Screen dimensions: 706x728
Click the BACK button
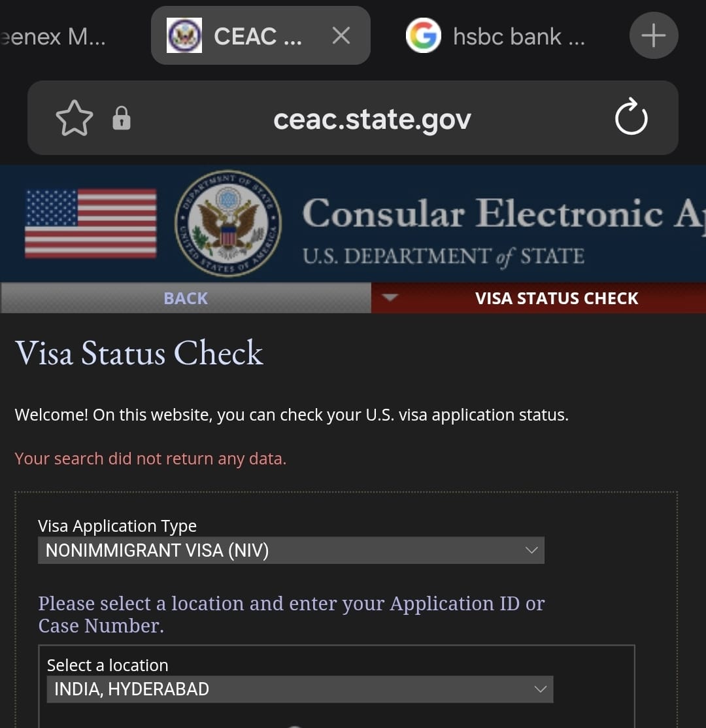click(186, 298)
